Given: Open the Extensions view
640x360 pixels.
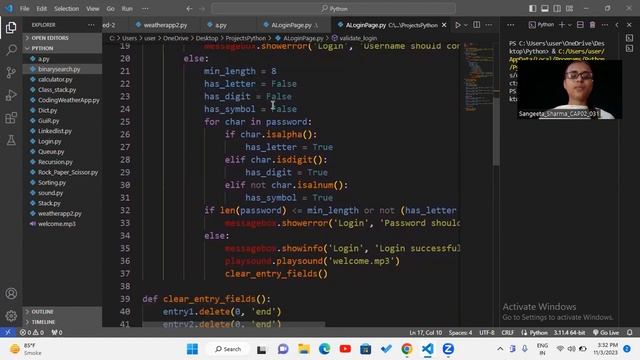Looking at the screenshot, I should pyautogui.click(x=11, y=118).
